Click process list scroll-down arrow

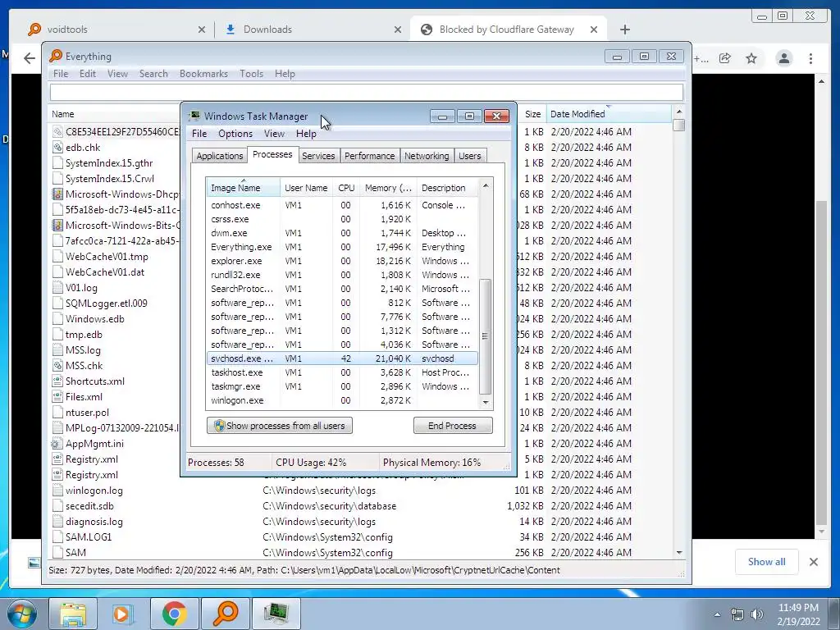click(486, 402)
